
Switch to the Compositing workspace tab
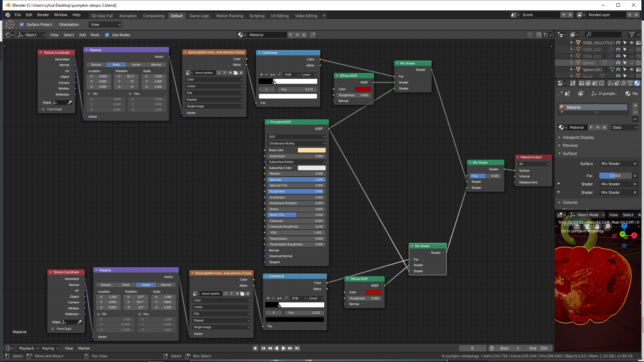click(154, 16)
